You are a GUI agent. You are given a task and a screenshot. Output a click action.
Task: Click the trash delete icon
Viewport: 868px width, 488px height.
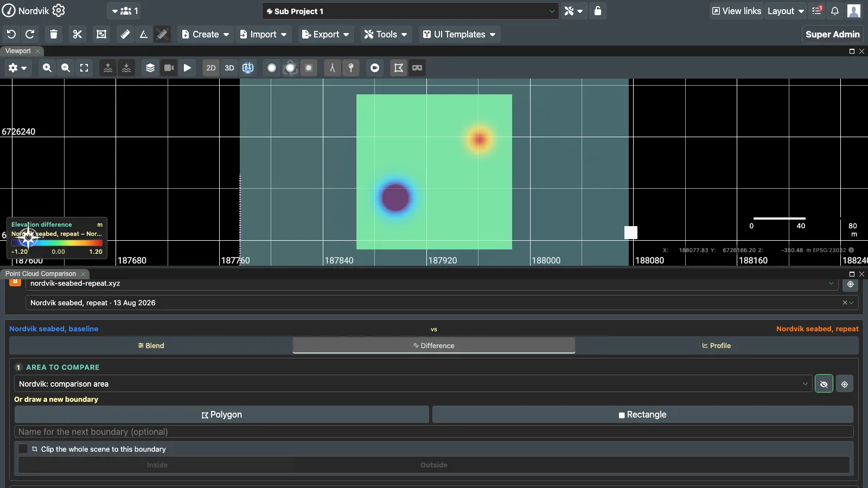(x=54, y=34)
